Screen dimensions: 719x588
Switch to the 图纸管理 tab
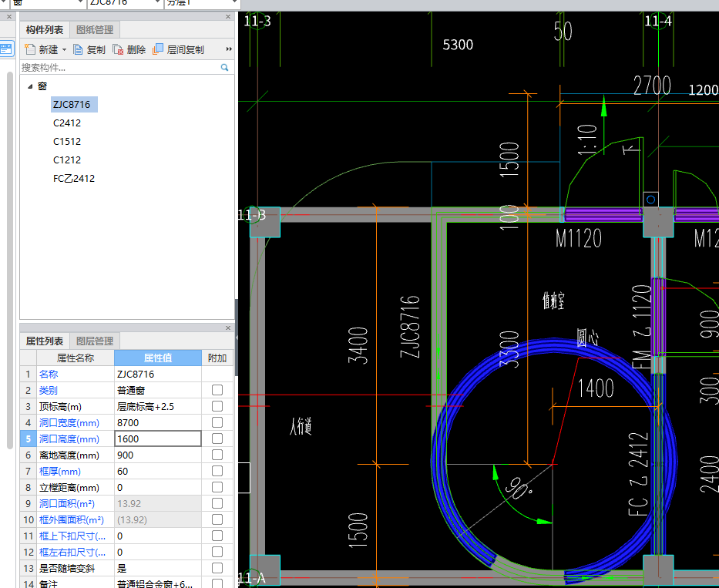(95, 30)
